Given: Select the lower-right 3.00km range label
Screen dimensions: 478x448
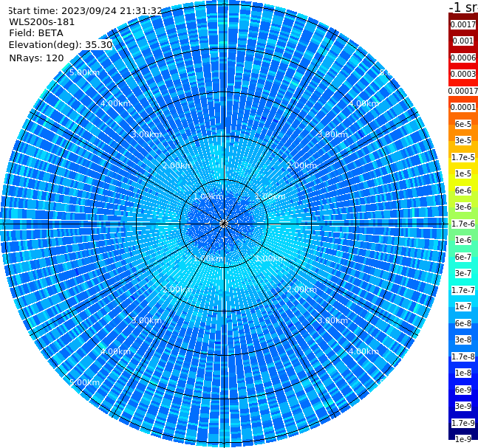Looking at the screenshot, I should point(333,320).
